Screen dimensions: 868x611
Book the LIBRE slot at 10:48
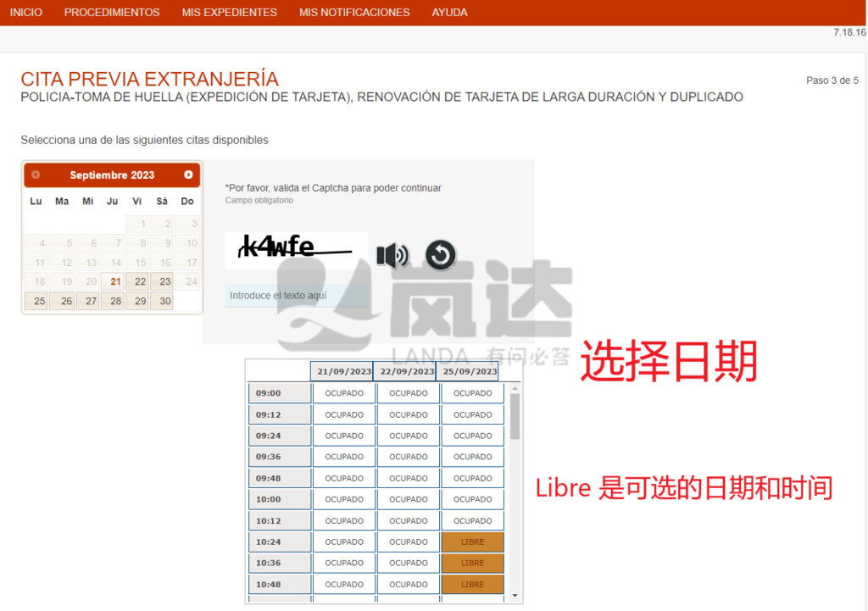click(472, 584)
